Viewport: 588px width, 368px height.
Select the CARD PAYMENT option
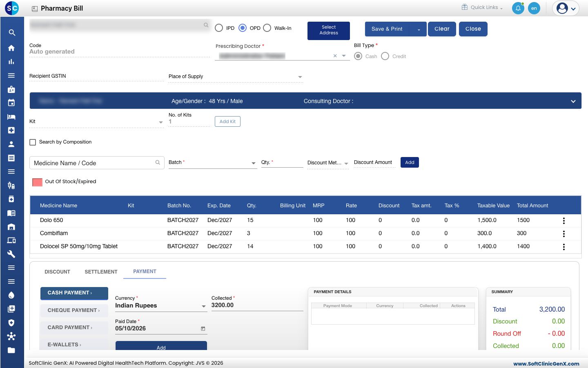pos(74,328)
